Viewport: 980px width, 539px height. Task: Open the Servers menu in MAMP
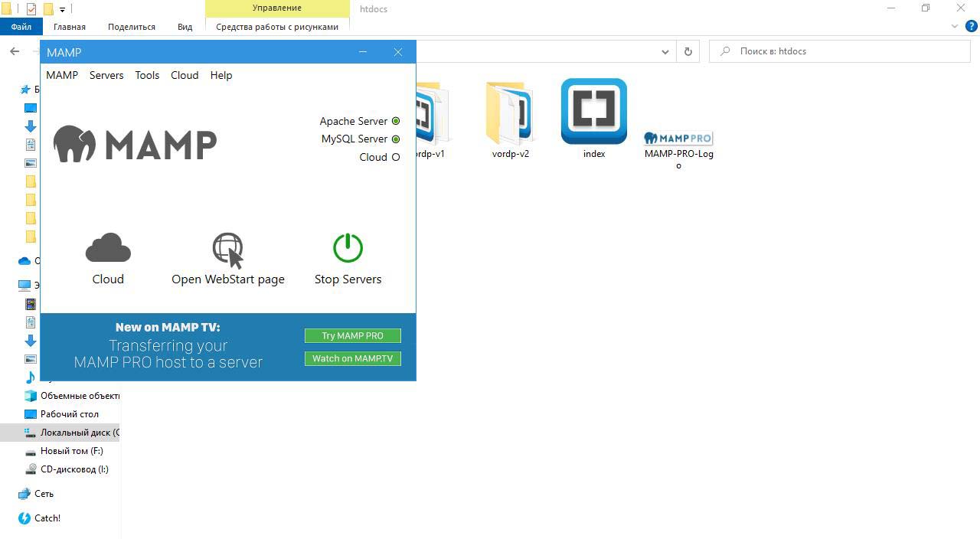pos(106,75)
